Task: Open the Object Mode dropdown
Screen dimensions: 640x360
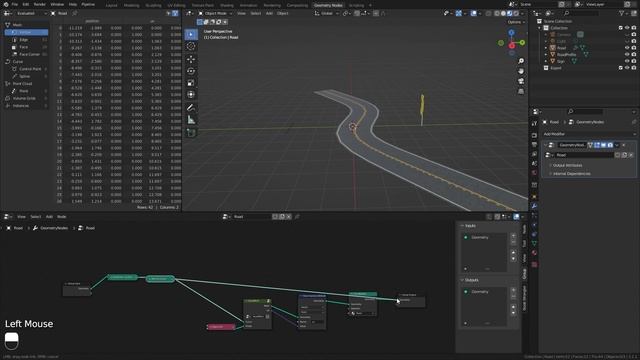Action: [215, 13]
